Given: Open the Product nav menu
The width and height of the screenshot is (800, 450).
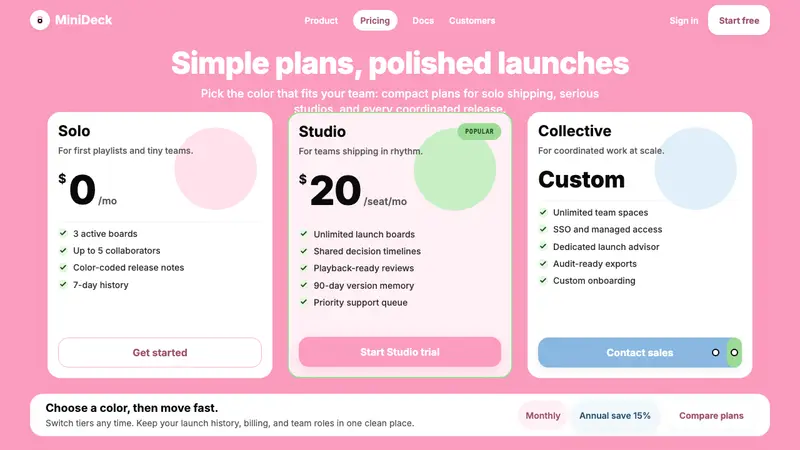Looking at the screenshot, I should point(321,20).
